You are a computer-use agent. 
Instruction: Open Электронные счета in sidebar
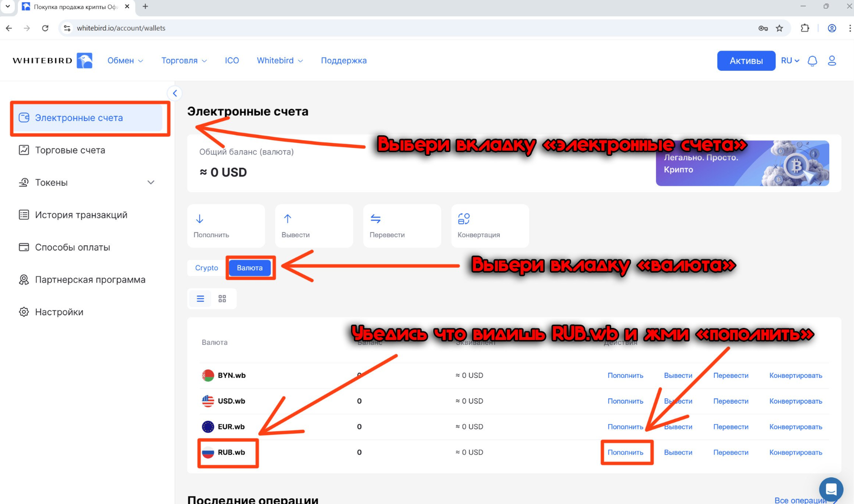pyautogui.click(x=87, y=118)
